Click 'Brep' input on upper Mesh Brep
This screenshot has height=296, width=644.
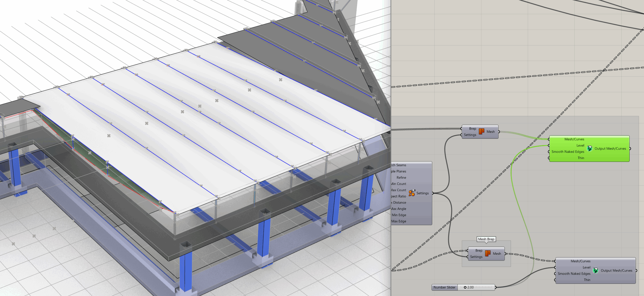472,128
